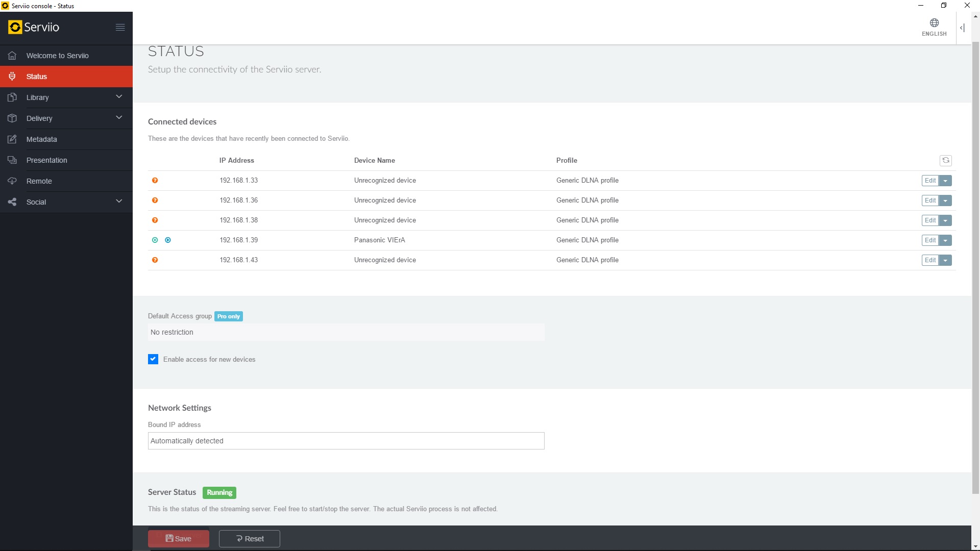The image size is (980, 551).
Task: Click the Save button
Action: pos(179,539)
